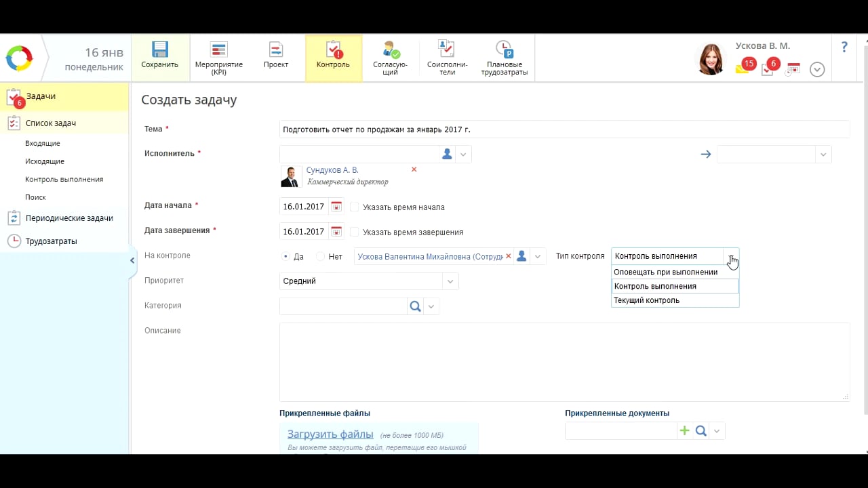
Task: Choose Оповещать при выполнении option
Action: [675, 272]
